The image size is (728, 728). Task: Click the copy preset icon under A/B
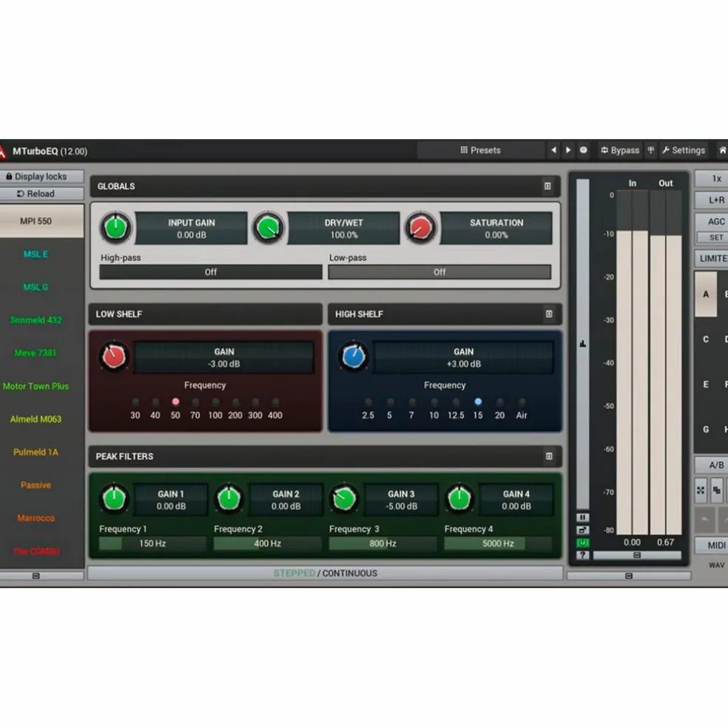click(716, 490)
